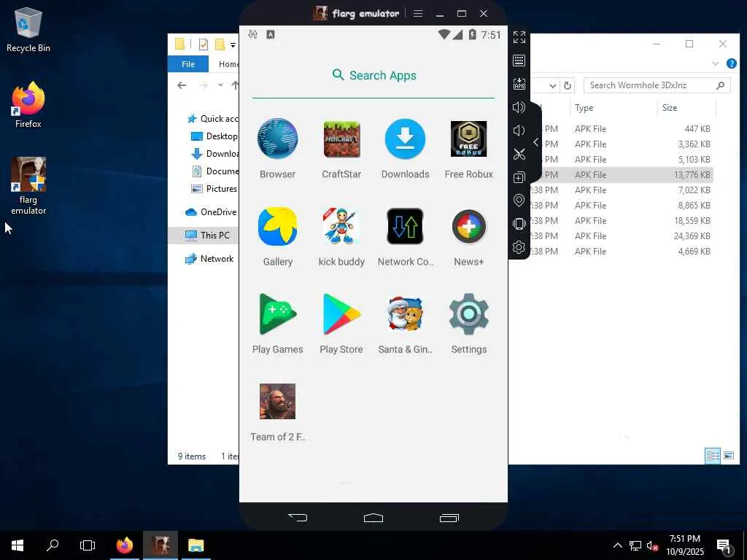The image size is (747, 560).
Task: Open address bar history dropdown
Action: [552, 86]
